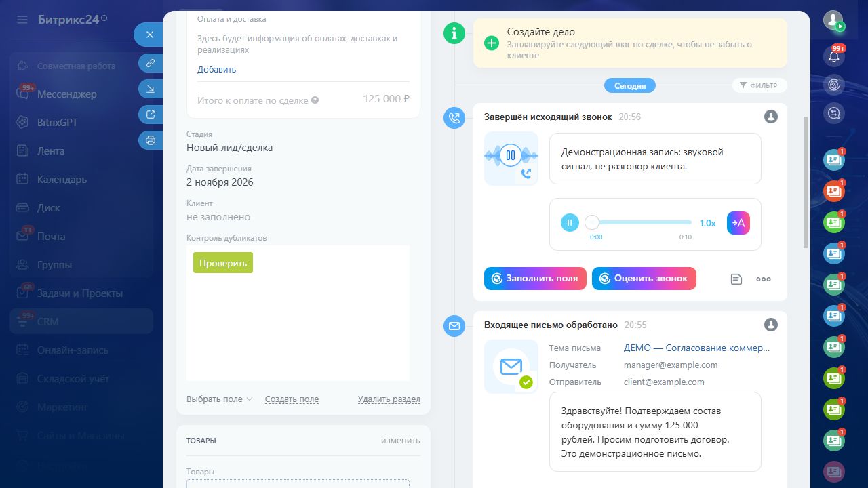The height and width of the screenshot is (488, 868).
Task: Select the Сегодня date pill
Action: pos(630,86)
